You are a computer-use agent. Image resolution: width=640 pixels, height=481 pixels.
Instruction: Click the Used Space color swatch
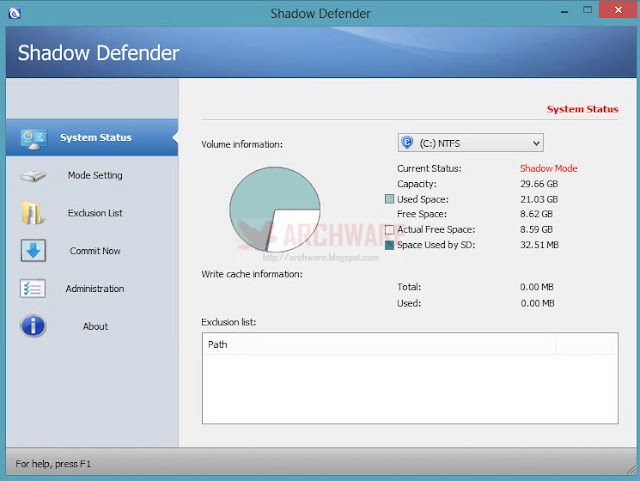(x=389, y=199)
